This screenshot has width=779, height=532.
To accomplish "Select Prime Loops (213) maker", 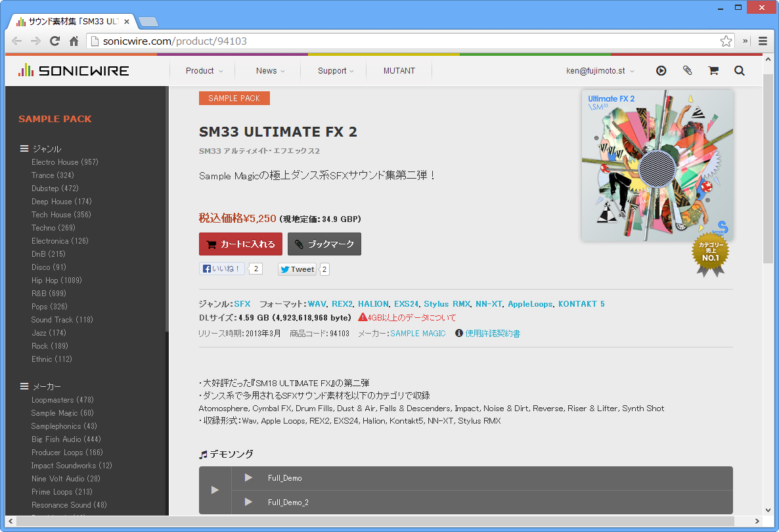I will pos(62,492).
